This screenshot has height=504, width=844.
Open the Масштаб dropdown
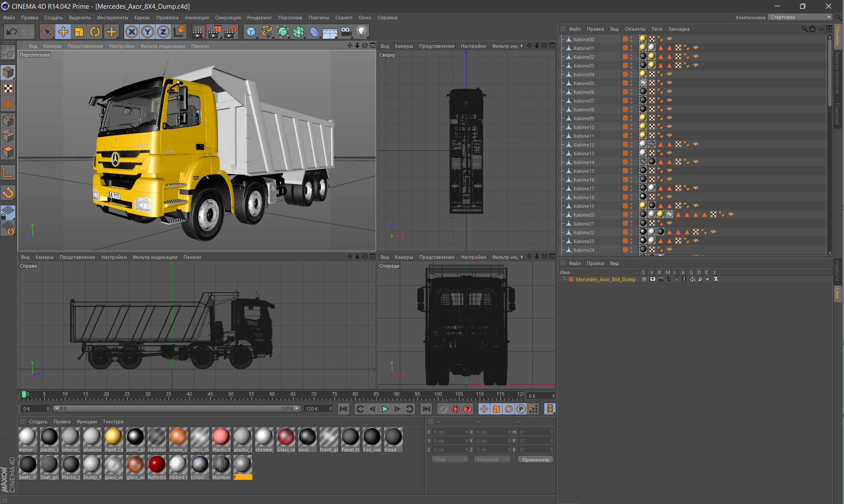point(492,459)
